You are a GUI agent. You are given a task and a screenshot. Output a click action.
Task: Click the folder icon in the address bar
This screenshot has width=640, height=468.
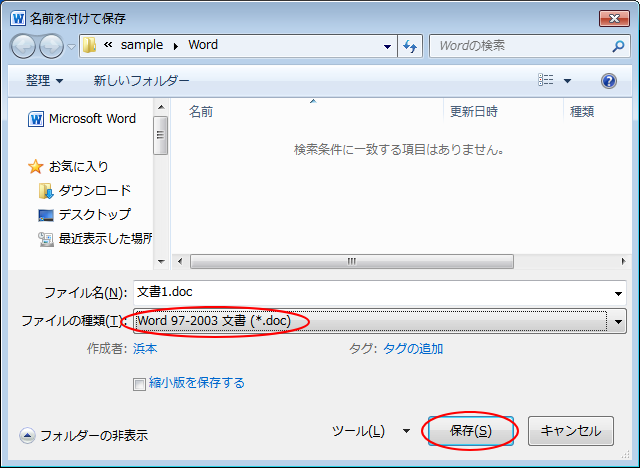tap(89, 45)
